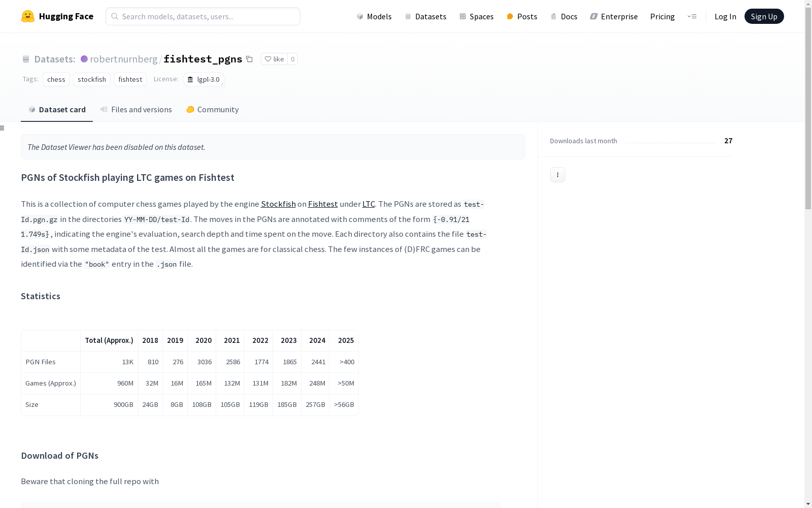The height and width of the screenshot is (508, 812).
Task: Click the Sign Up button
Action: (x=764, y=16)
